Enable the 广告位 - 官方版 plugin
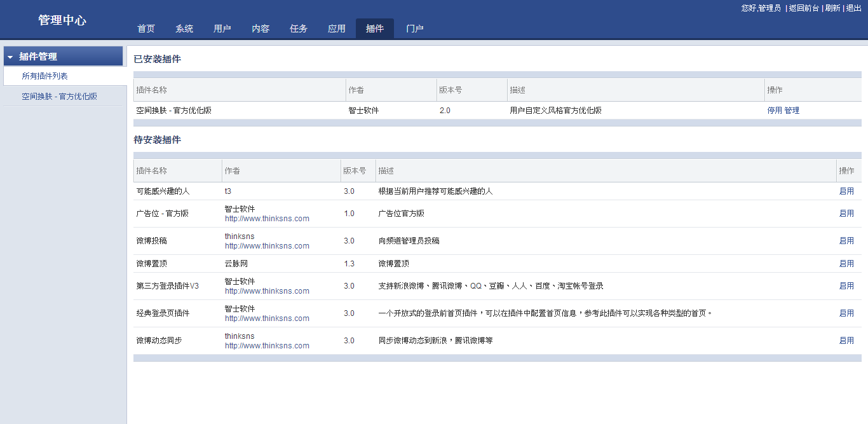Image resolution: width=868 pixels, height=424 pixels. [846, 214]
